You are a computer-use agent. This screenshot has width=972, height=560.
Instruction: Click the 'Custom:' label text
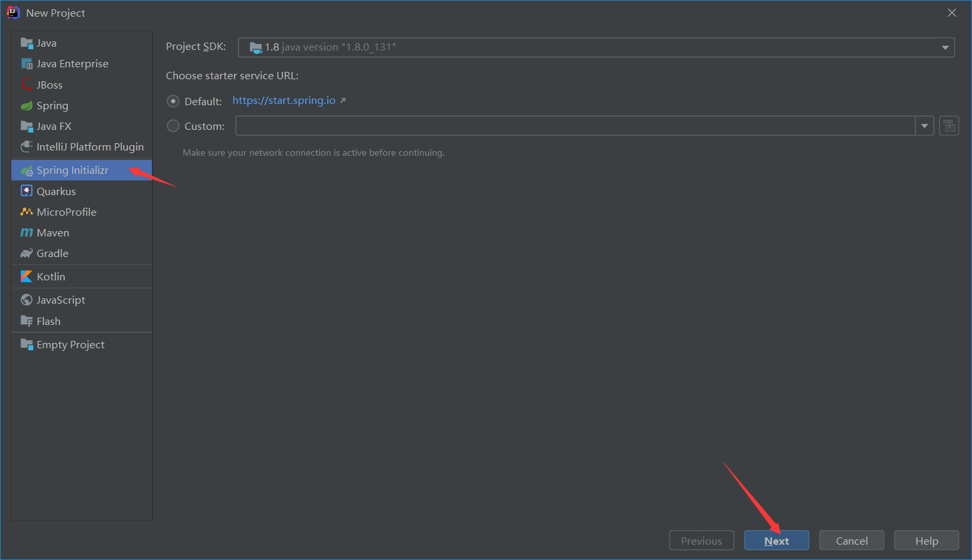click(x=205, y=126)
